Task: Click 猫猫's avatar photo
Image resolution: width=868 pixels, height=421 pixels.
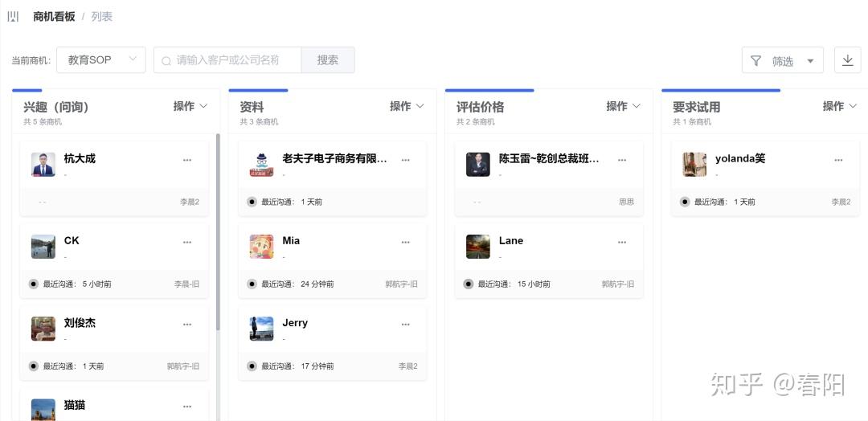Action: point(43,410)
